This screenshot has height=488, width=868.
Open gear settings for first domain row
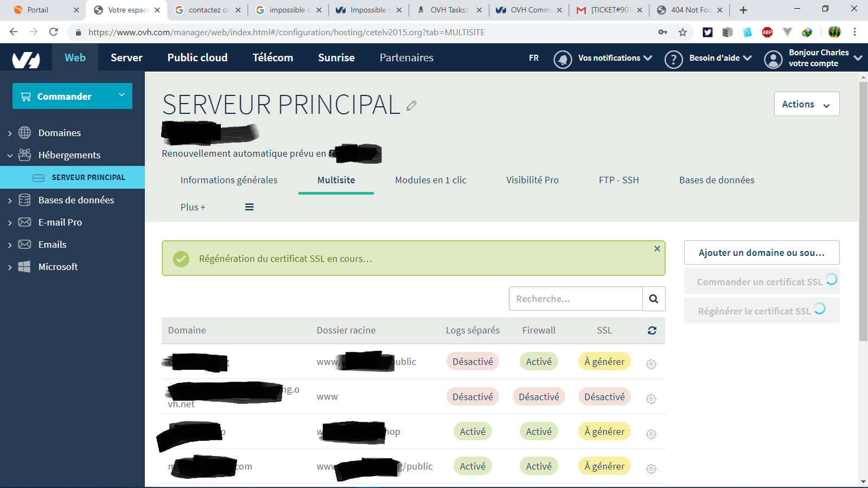651,364
